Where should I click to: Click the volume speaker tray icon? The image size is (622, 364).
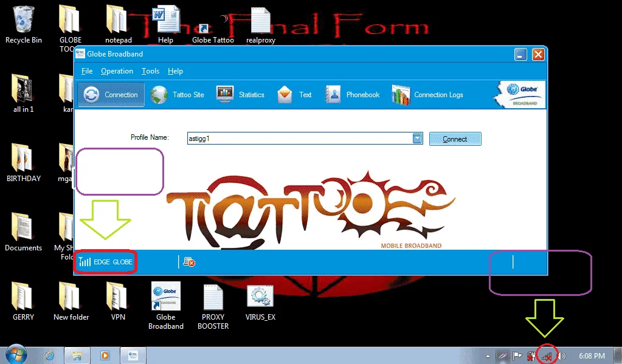(x=562, y=356)
